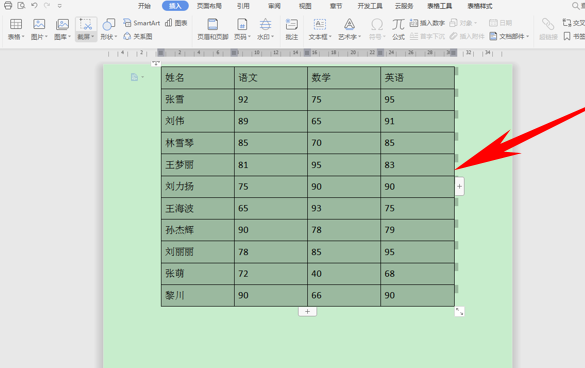This screenshot has height=368, width=585.
Task: Click the 超链接 hyperlink icon
Action: [548, 24]
